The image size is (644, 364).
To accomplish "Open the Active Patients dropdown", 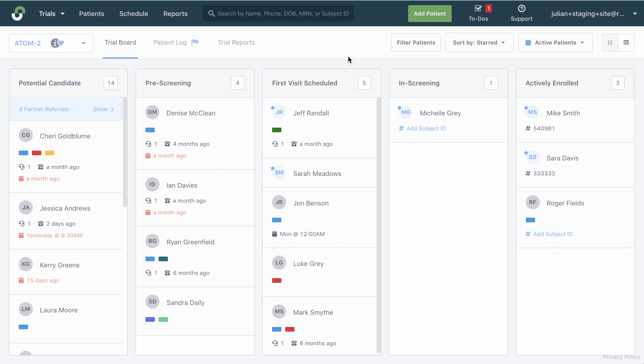I will click(x=555, y=42).
